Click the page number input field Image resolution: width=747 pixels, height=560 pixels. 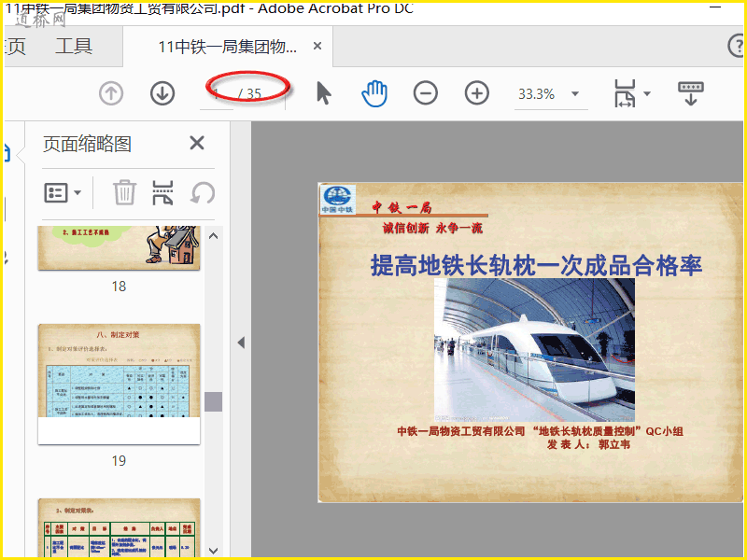click(x=217, y=94)
